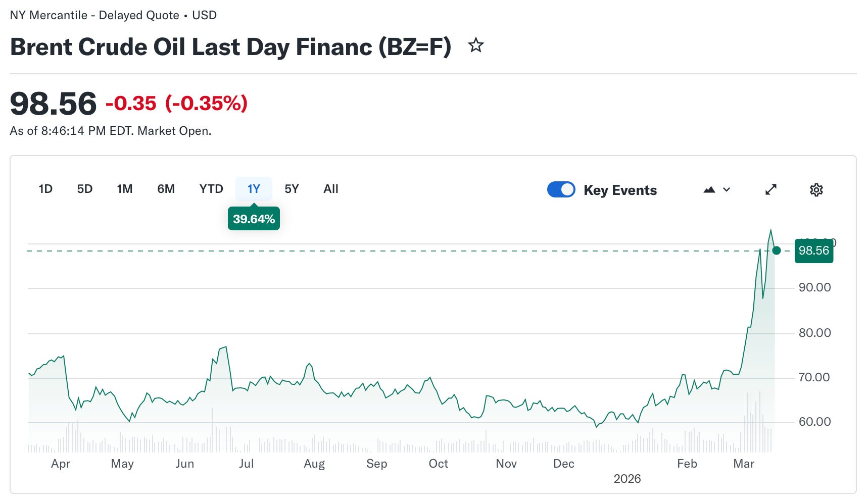This screenshot has width=868, height=503.
Task: Switch chart to 1M range
Action: [125, 189]
